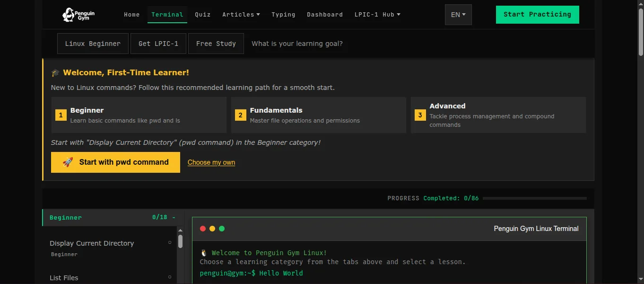
Task: Click step number 3 badge
Action: pyautogui.click(x=420, y=115)
